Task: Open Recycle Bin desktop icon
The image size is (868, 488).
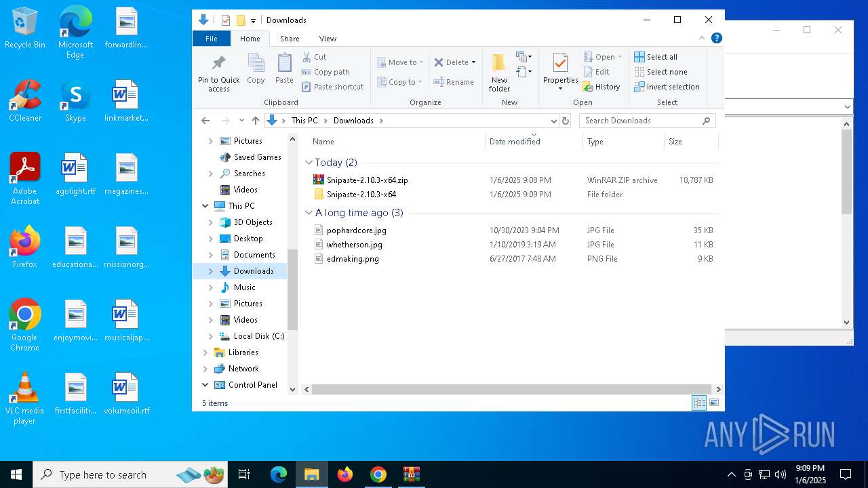Action: pyautogui.click(x=25, y=28)
